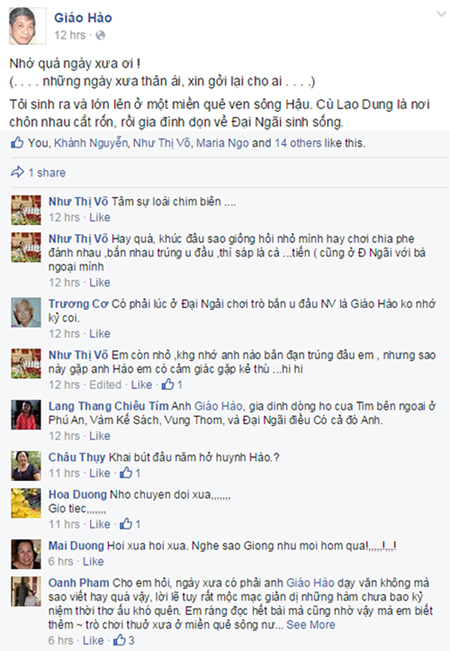Open the '1 share' link
450x651 pixels.
pos(47,172)
